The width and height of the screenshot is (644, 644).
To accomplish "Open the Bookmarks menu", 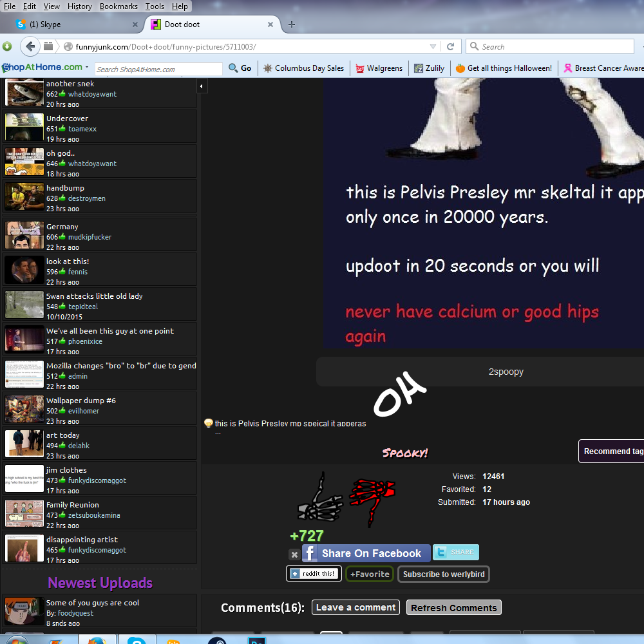I will (x=118, y=6).
